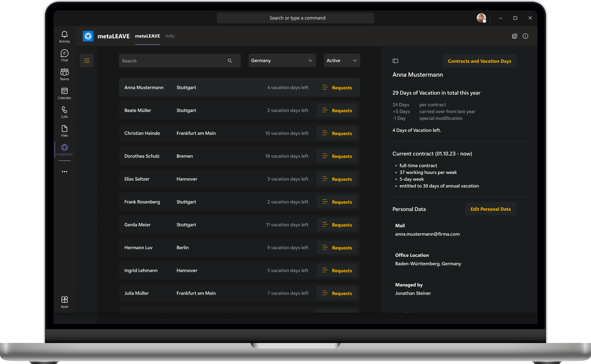This screenshot has width=591, height=364.
Task: Select the Elias Seltzer name
Action: click(x=137, y=179)
